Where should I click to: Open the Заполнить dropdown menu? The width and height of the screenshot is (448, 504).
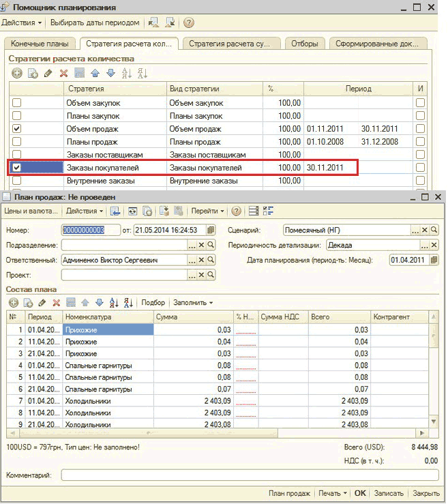(x=193, y=302)
